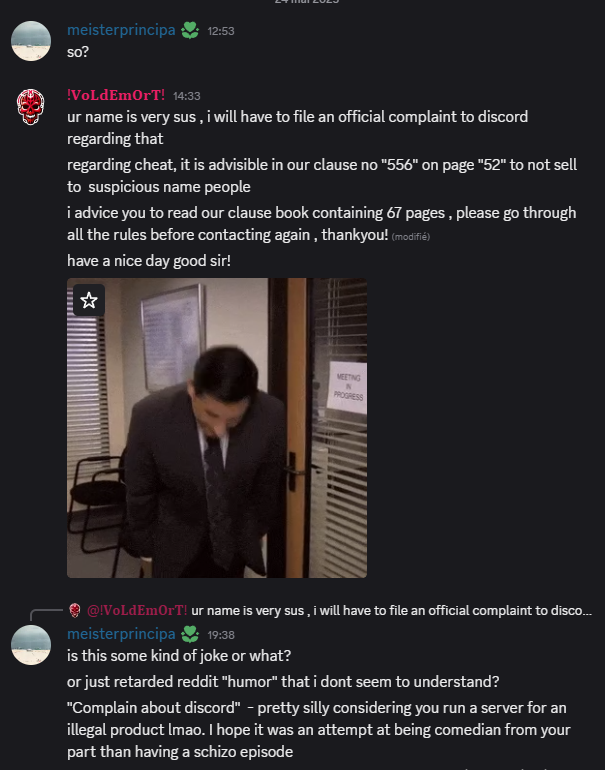Select message "is this some kind of joke or what?"
Viewport: 605px width, 770px height.
click(179, 656)
